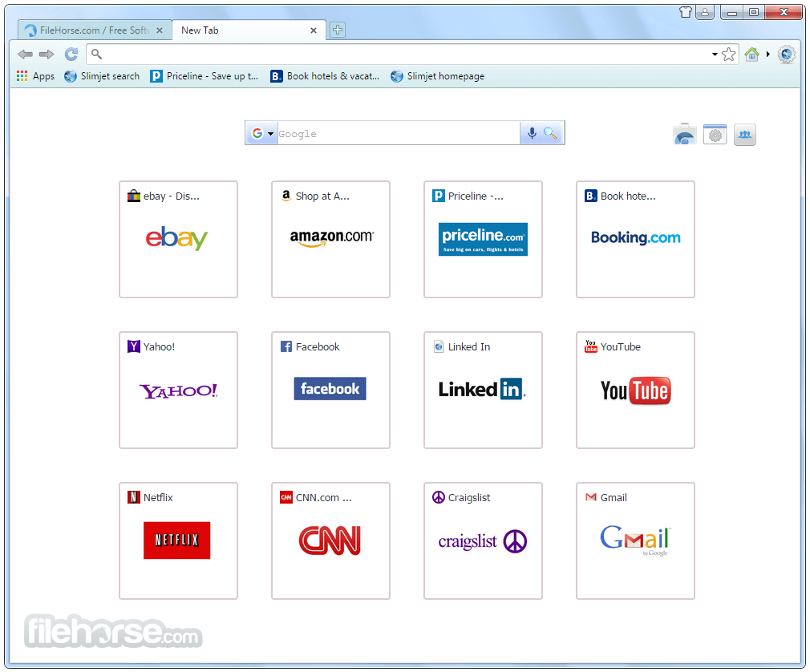The height and width of the screenshot is (672, 810).
Task: Open the Amazon speed dial tile
Action: pyautogui.click(x=330, y=239)
